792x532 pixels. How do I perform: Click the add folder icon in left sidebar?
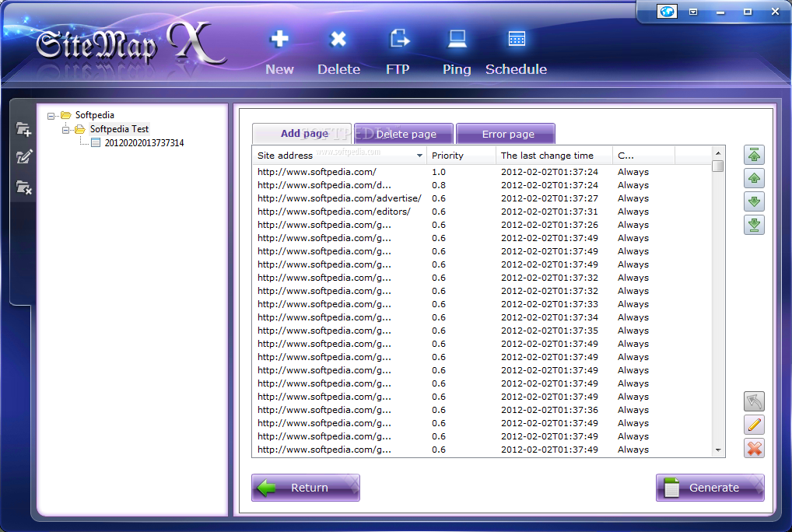[23, 129]
